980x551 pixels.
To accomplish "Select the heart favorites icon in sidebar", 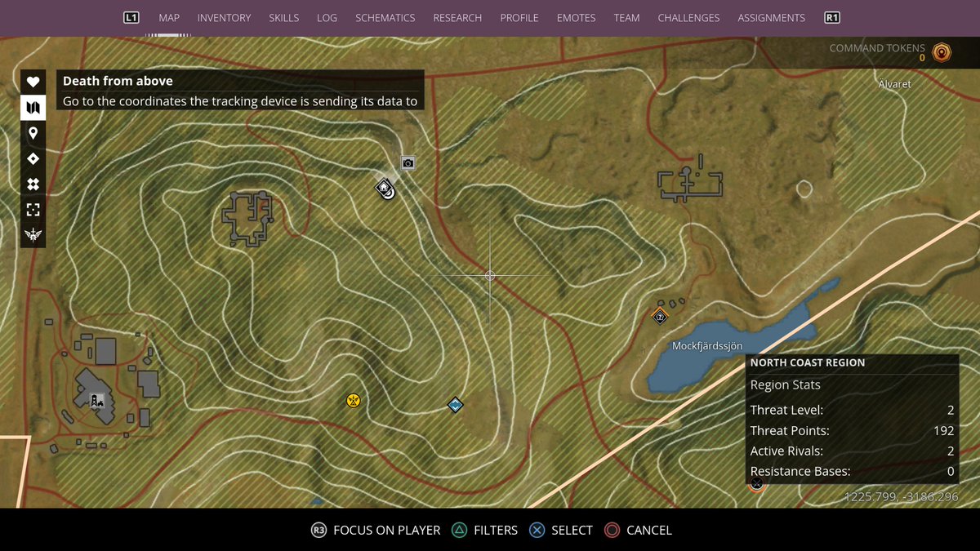I will click(33, 82).
